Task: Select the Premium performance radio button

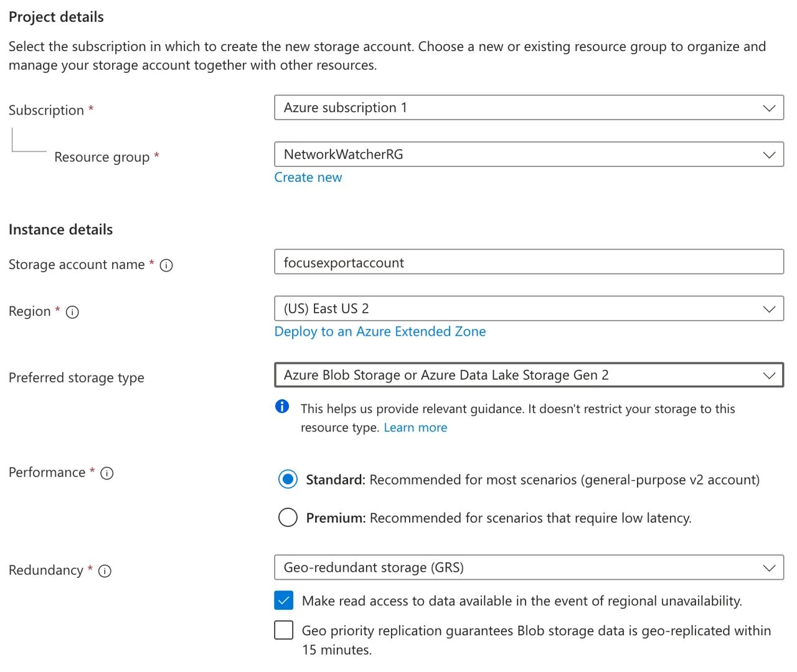Action: (x=288, y=518)
